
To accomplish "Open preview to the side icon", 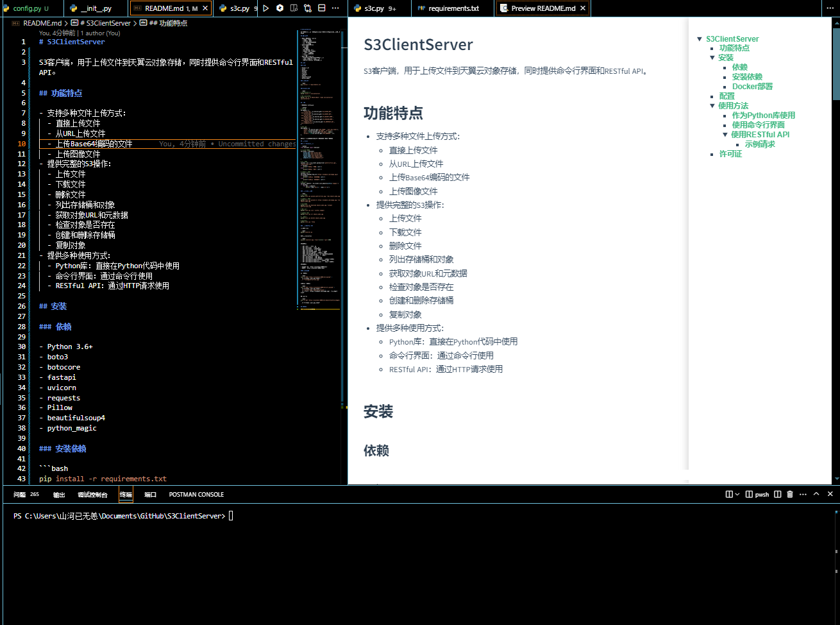I will [294, 8].
